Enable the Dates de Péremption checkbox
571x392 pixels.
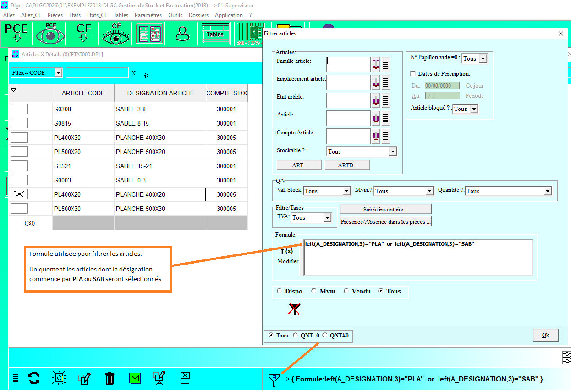[x=413, y=74]
